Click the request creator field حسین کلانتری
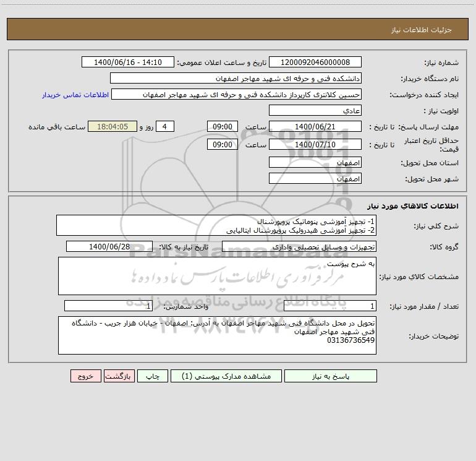Screen dimensions: 476x461 (x=237, y=94)
